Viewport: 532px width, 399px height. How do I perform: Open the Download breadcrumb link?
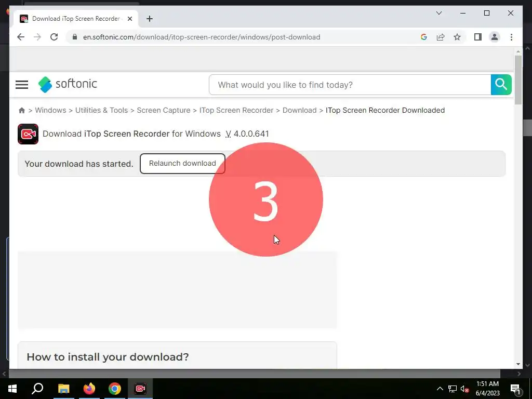300,110
